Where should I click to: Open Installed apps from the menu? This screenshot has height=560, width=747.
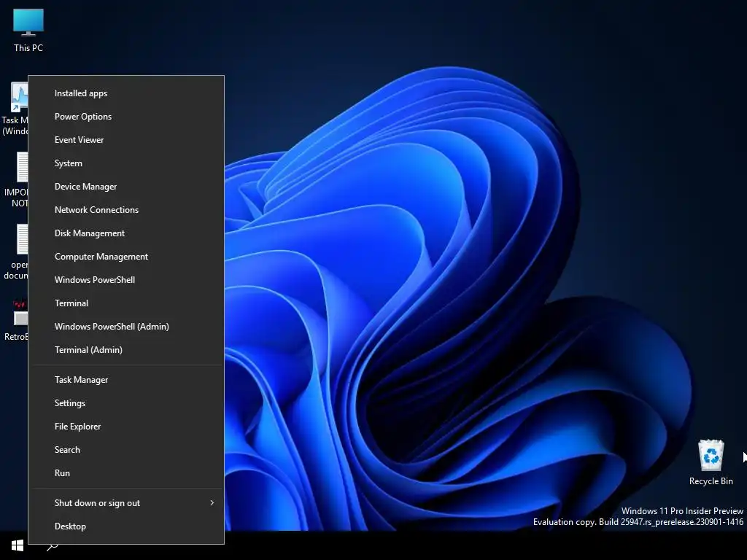click(126, 93)
